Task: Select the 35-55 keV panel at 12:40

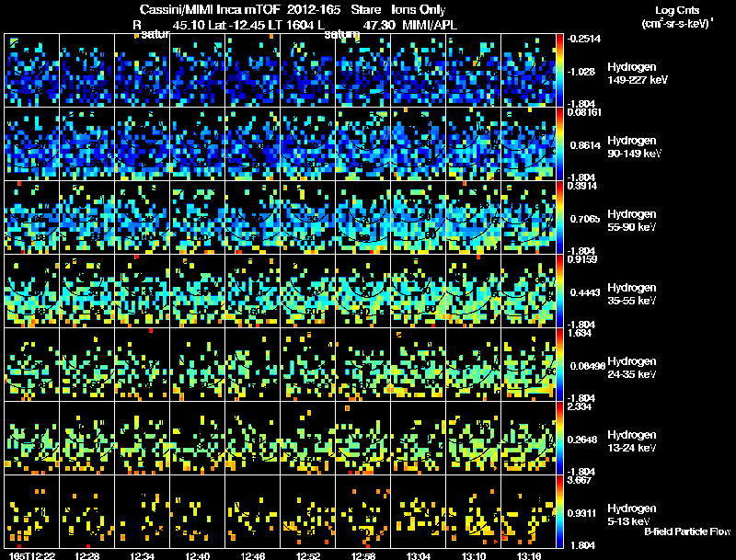Action: pos(197,291)
